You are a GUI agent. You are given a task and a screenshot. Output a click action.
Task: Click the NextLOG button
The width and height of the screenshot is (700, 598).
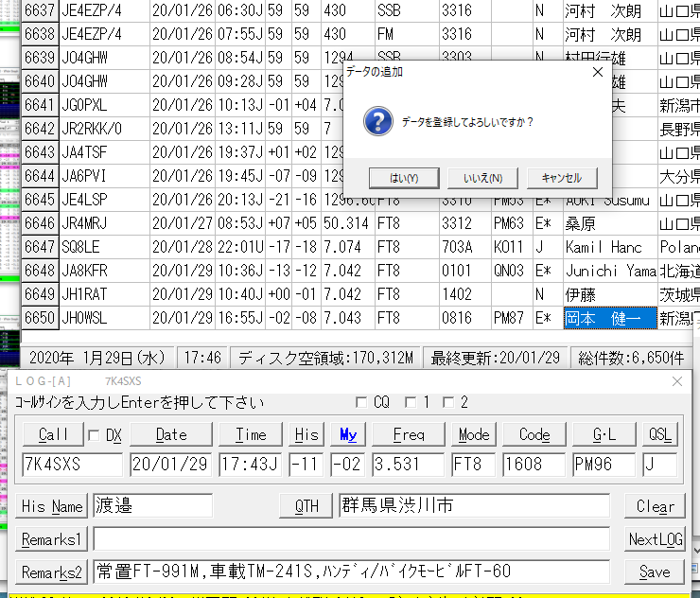655,539
